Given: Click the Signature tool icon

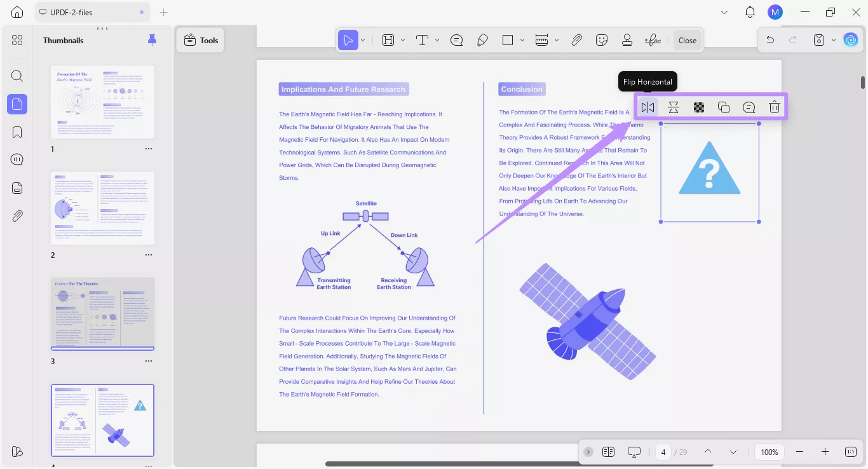Looking at the screenshot, I should click(653, 40).
